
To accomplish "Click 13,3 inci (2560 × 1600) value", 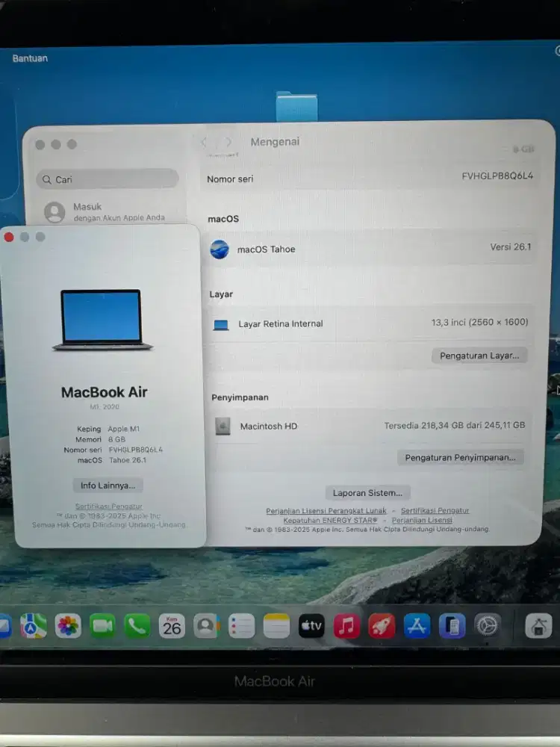I will coord(479,322).
